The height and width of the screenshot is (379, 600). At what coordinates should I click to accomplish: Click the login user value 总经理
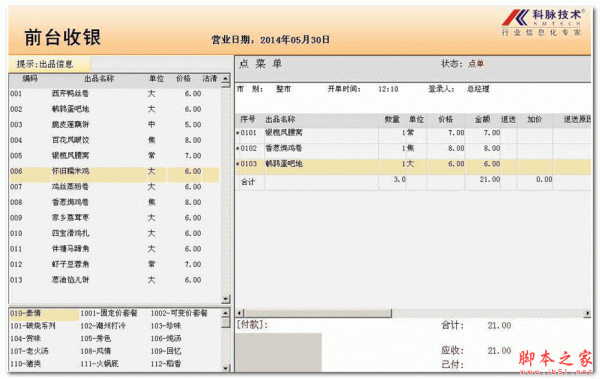pyautogui.click(x=478, y=89)
